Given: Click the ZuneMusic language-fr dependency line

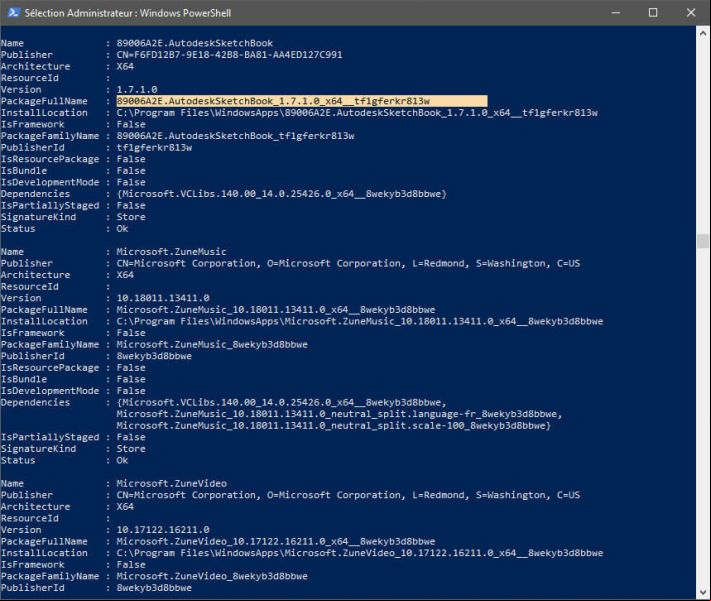Looking at the screenshot, I should pos(339,414).
